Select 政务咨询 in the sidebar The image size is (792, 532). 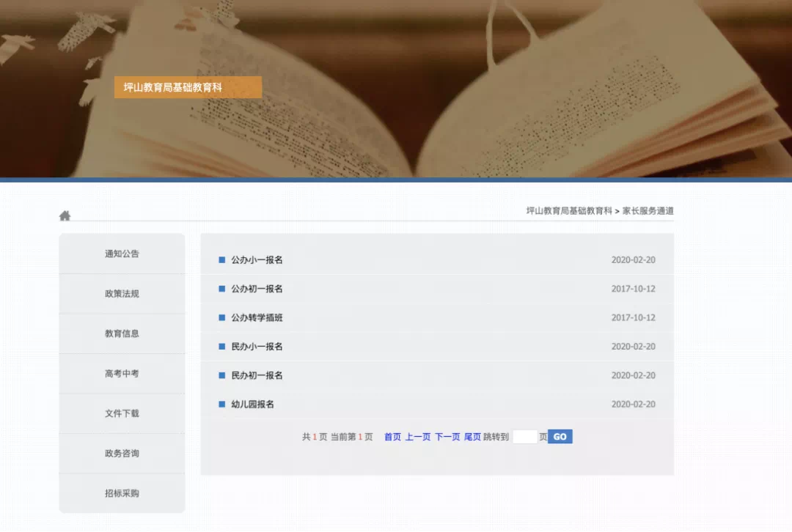tap(122, 453)
